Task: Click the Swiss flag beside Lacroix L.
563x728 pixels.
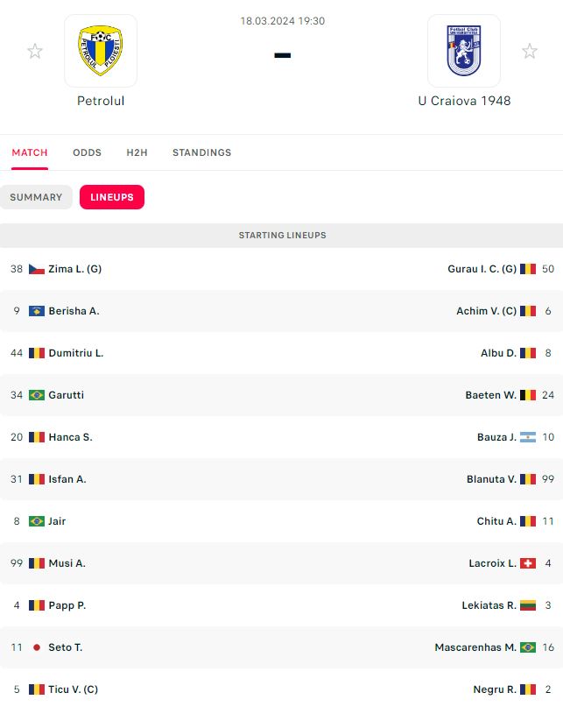Action: pyautogui.click(x=528, y=563)
